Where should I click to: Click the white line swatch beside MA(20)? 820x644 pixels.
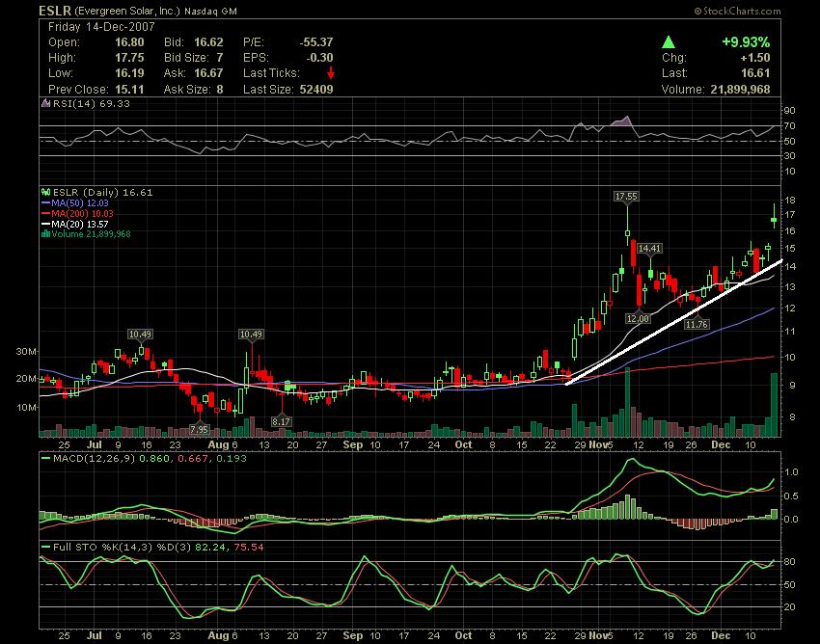46,225
